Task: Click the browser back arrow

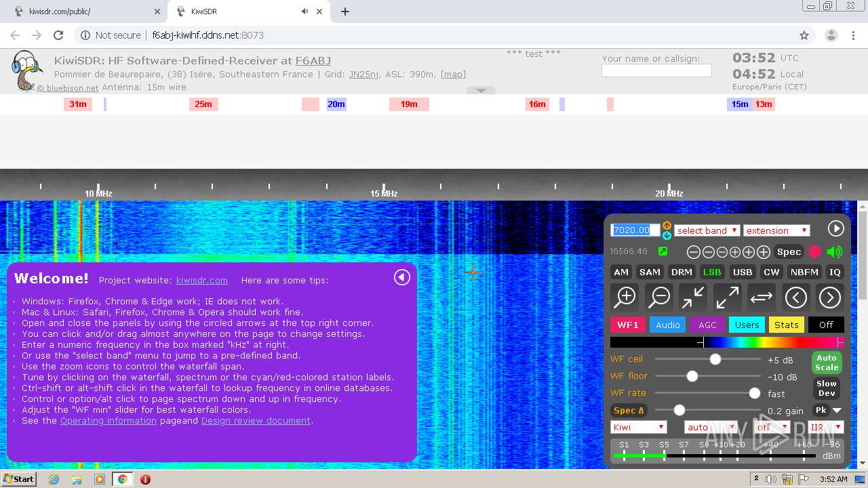Action: click(15, 35)
